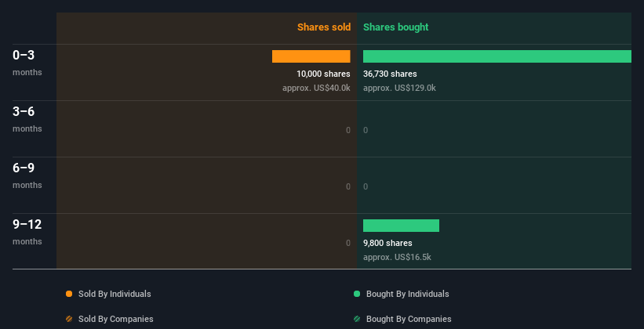Click the striped Sold By Companies legend icon
Screen dimensions: 644x329
[x=69, y=319]
